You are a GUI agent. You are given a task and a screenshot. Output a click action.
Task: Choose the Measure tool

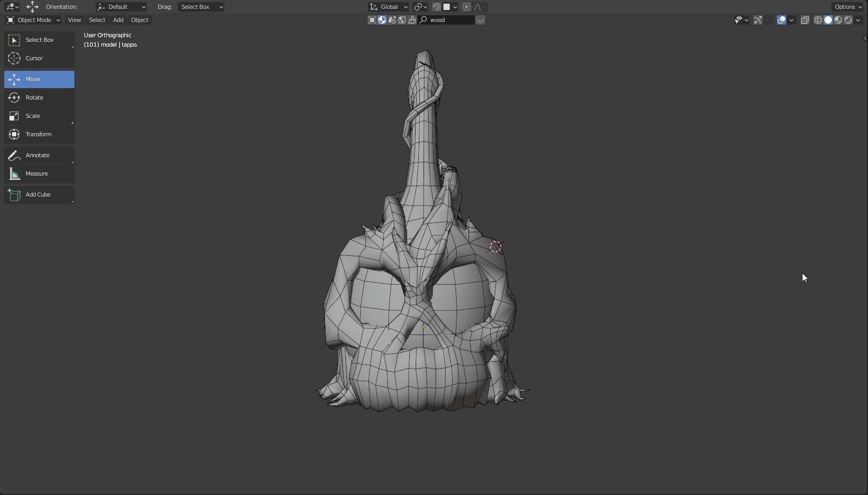39,174
